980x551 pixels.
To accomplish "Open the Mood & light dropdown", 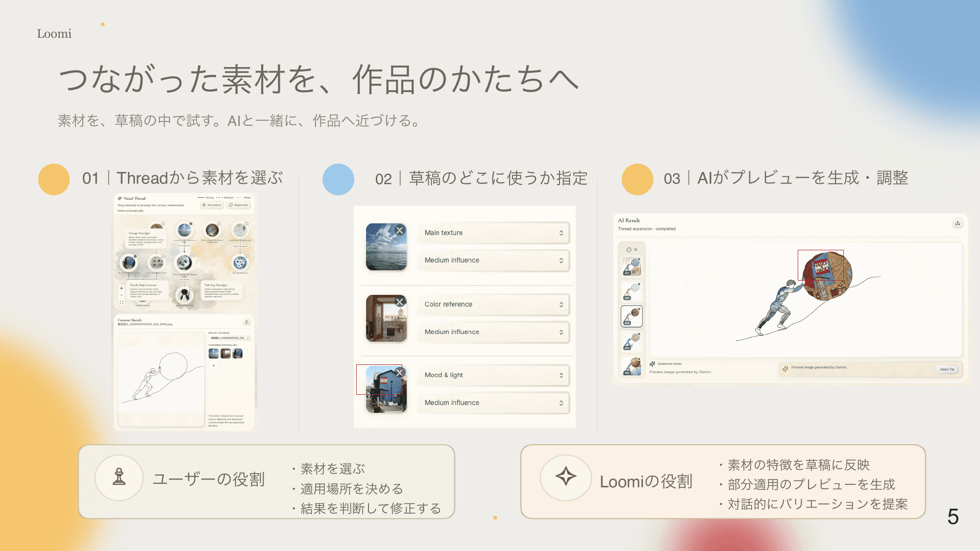I will [493, 375].
